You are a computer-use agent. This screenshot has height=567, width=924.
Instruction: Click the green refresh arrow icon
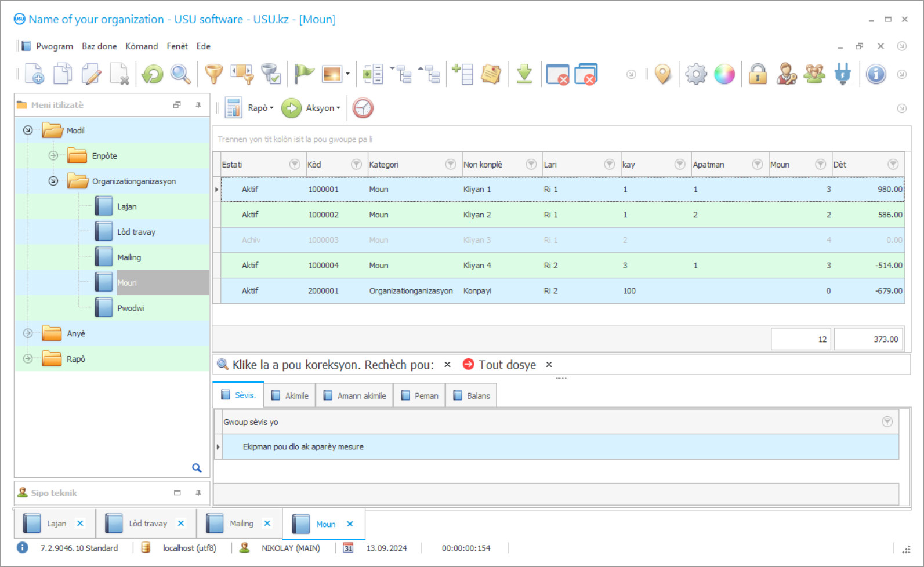152,74
